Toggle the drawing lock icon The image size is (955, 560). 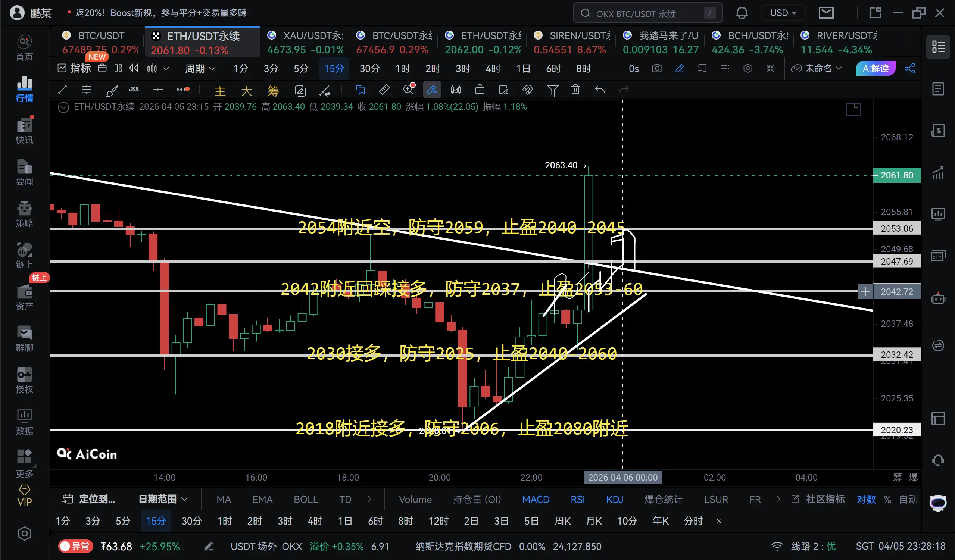point(480,90)
